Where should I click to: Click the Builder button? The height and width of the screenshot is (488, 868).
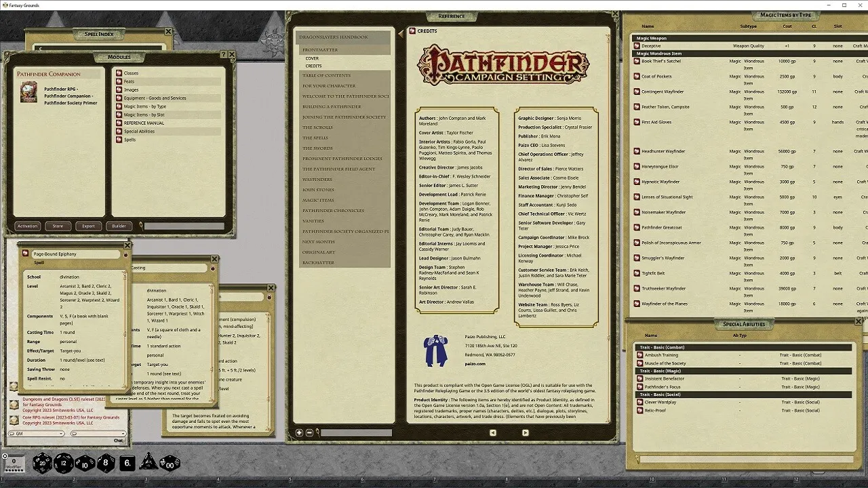click(119, 226)
